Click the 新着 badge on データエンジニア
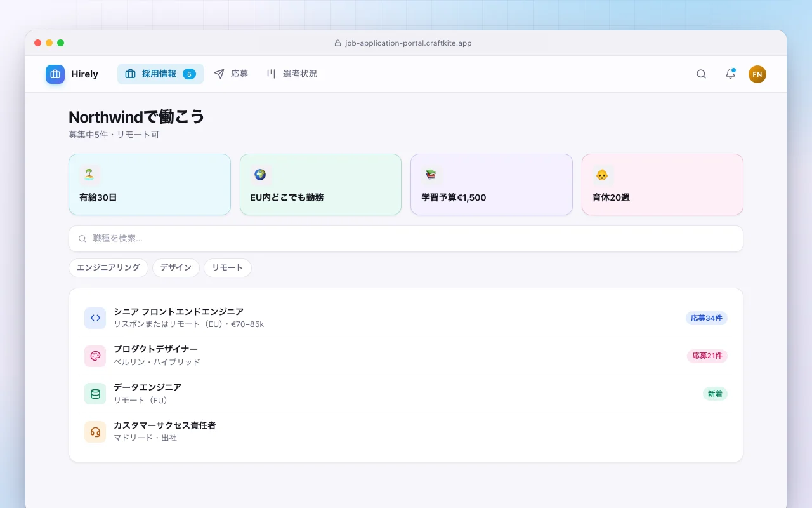This screenshot has width=812, height=508. coord(715,394)
